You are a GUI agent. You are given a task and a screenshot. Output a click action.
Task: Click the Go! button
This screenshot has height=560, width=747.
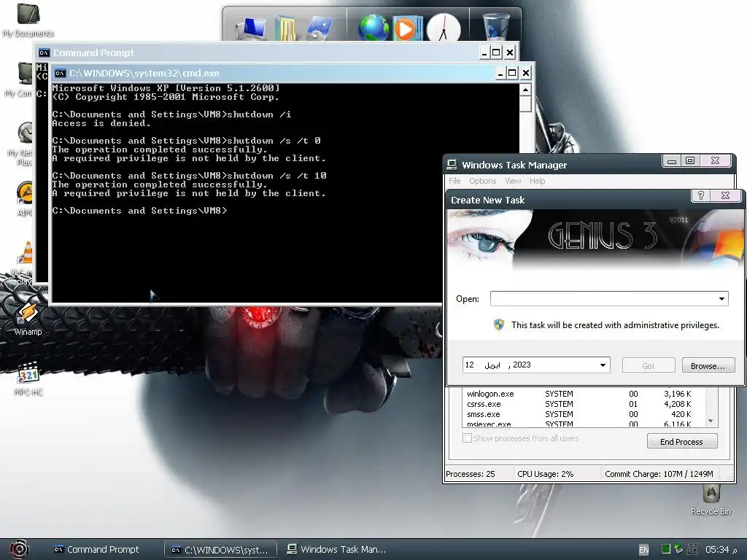tap(649, 365)
